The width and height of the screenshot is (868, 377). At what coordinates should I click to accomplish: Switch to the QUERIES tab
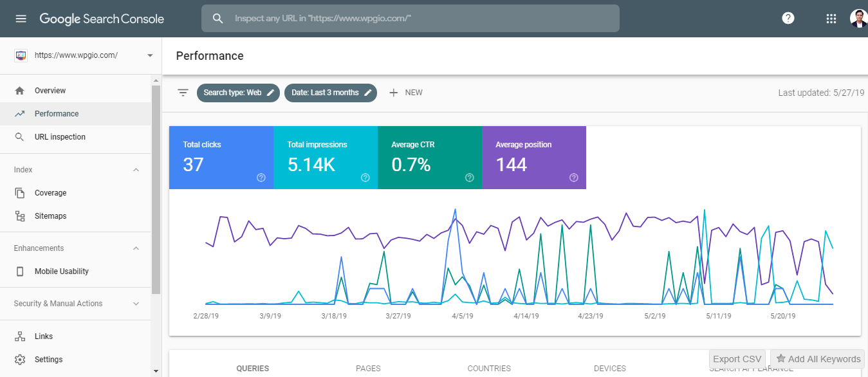[x=253, y=369]
